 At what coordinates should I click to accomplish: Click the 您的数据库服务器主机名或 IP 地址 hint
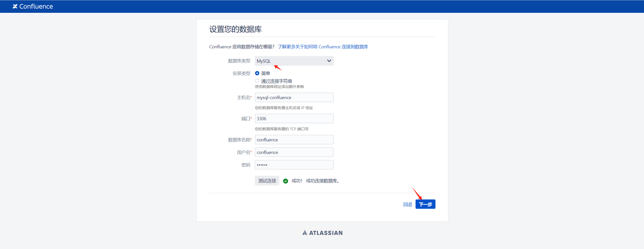pos(284,108)
